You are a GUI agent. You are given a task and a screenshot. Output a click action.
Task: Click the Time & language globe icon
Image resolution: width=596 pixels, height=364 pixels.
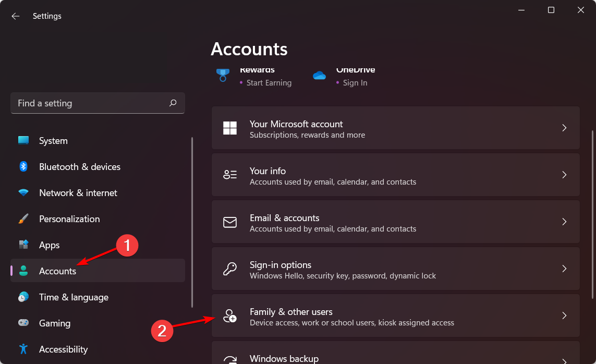click(x=23, y=297)
